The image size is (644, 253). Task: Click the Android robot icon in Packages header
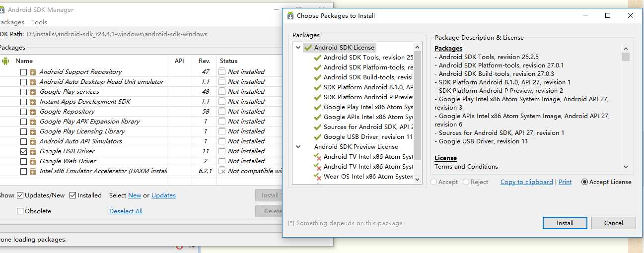click(x=5, y=61)
